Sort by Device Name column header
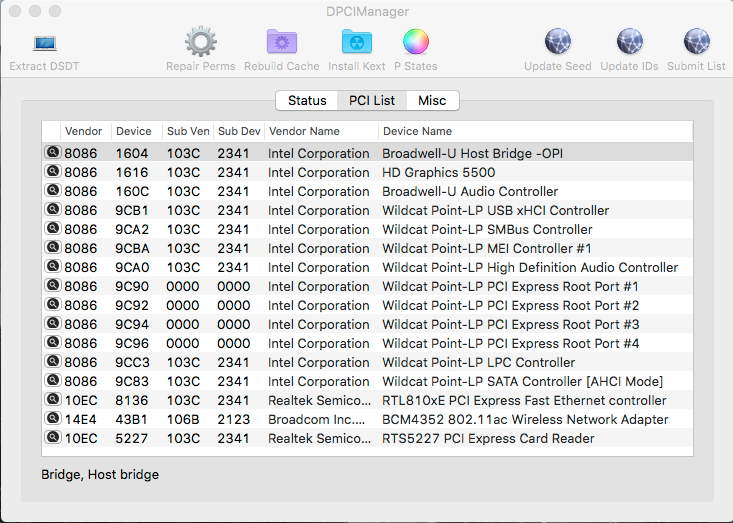Viewport: 733px width, 523px height. [535, 131]
